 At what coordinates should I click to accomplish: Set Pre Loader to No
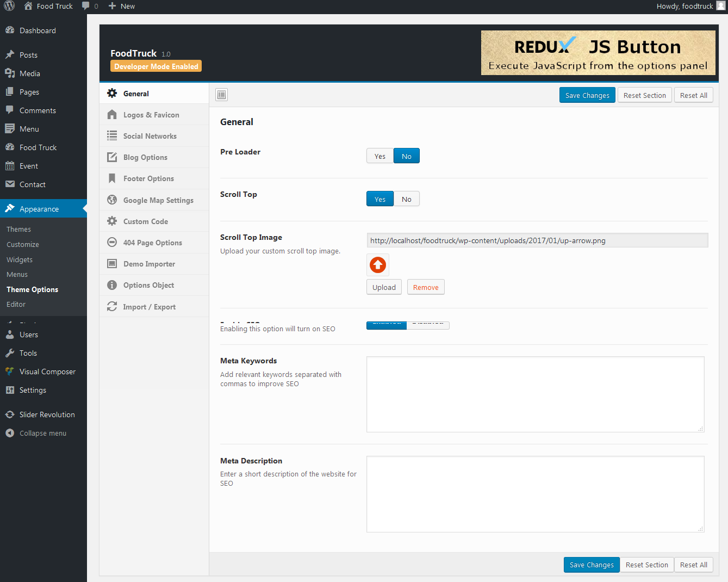pyautogui.click(x=407, y=156)
